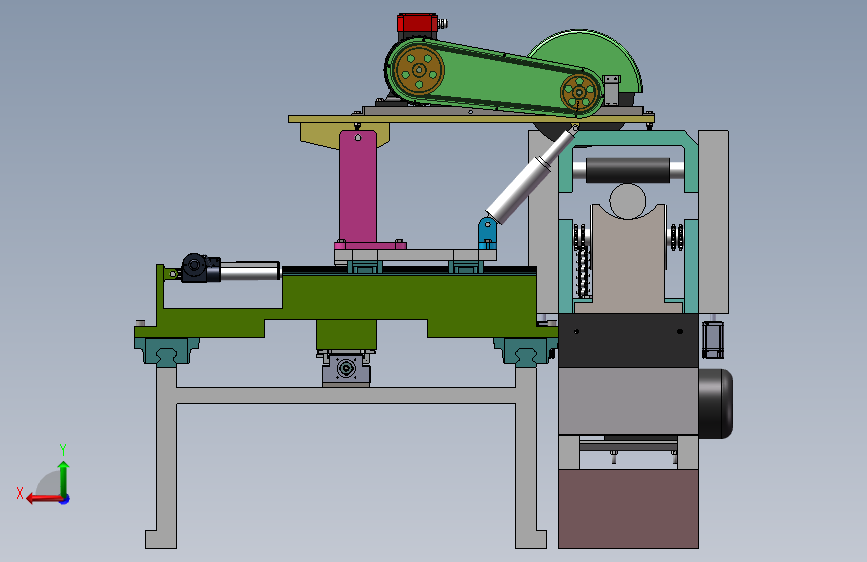The image size is (867, 562).
Task: Select the magenta flange at the column base
Action: [370, 245]
